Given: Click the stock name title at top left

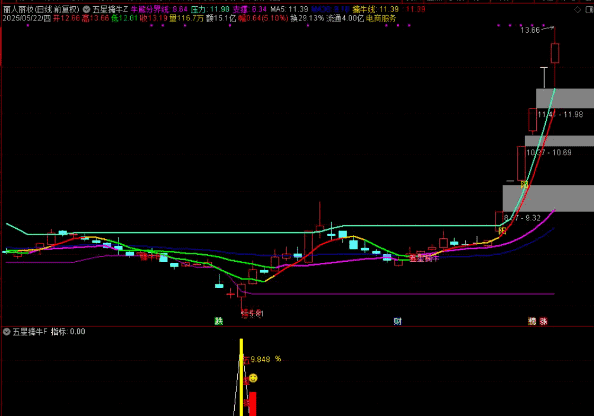Looking at the screenshot, I should (41, 9).
